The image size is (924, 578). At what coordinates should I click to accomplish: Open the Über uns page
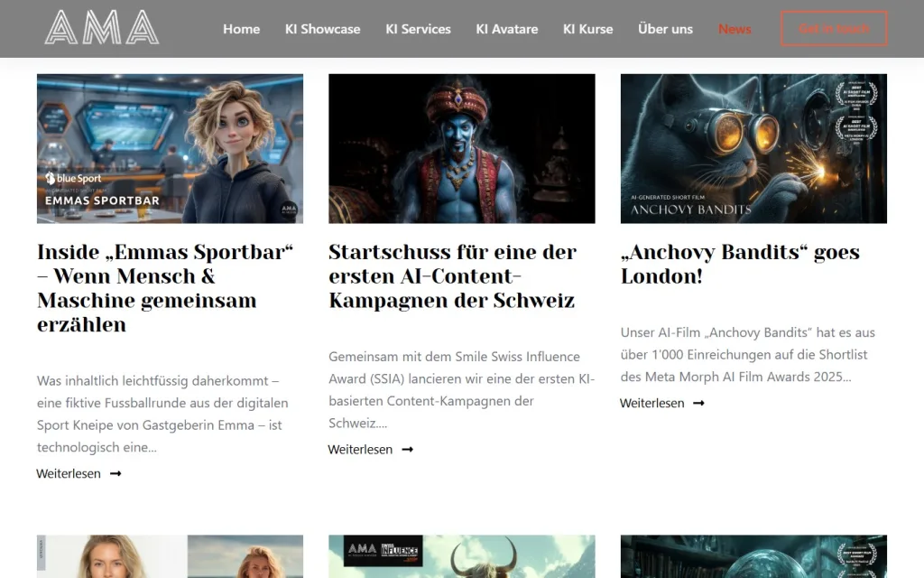coord(665,29)
